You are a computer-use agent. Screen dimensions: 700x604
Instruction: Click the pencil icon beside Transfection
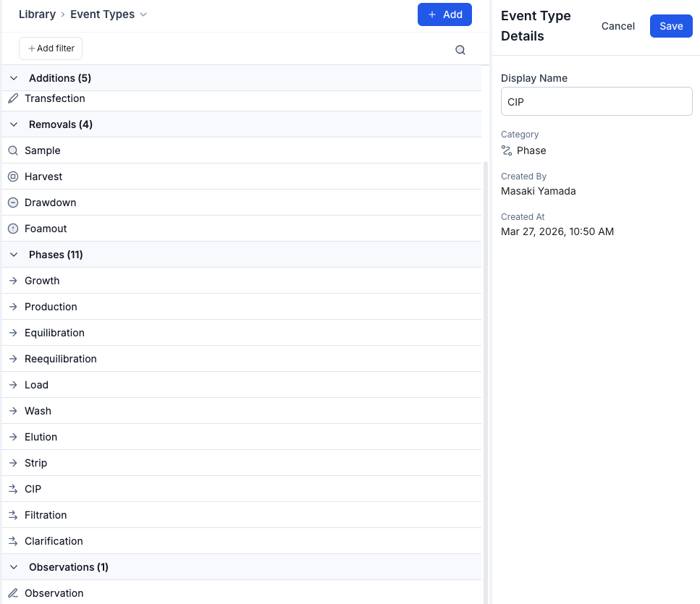pos(13,98)
